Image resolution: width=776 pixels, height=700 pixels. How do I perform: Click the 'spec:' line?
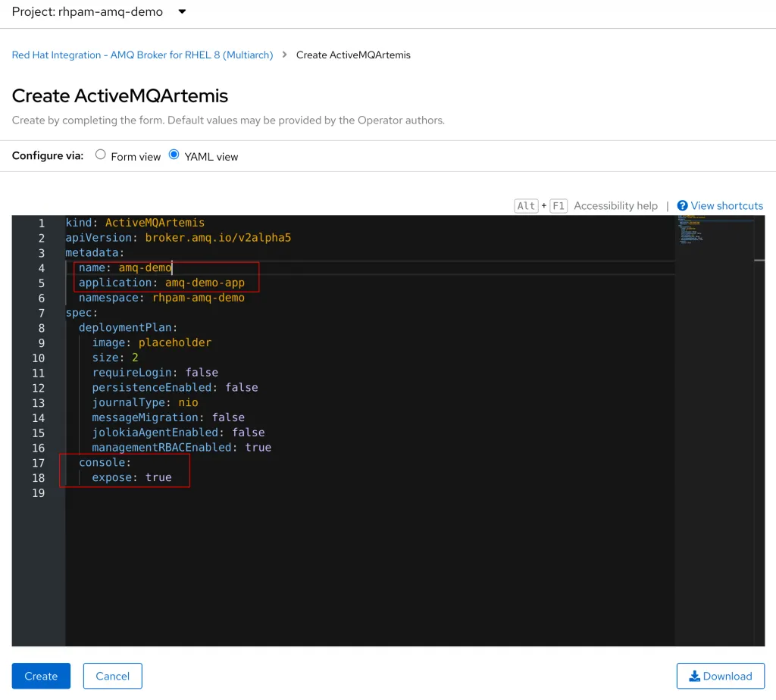(x=82, y=313)
